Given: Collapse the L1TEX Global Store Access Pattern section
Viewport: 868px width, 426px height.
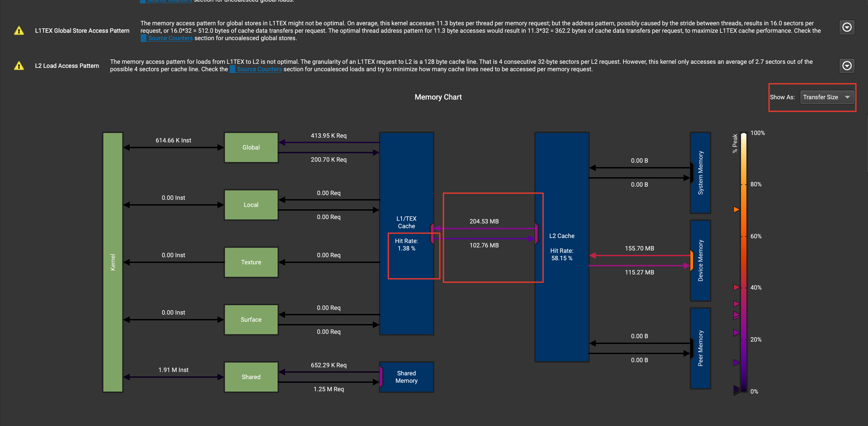Looking at the screenshot, I should 847,27.
